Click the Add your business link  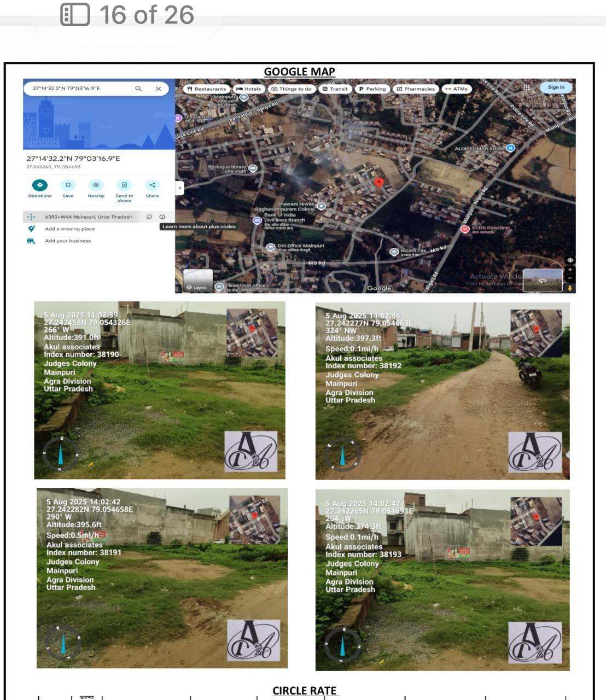pyautogui.click(x=68, y=241)
